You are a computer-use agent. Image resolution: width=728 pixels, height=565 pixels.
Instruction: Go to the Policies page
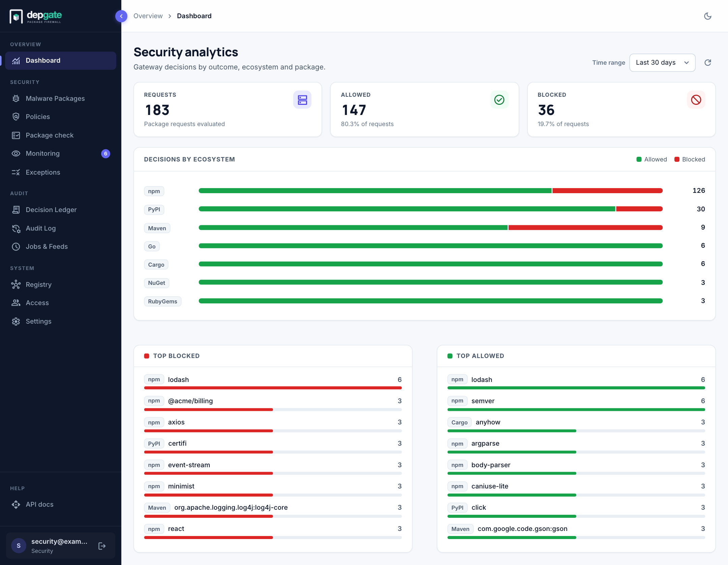[61, 117]
